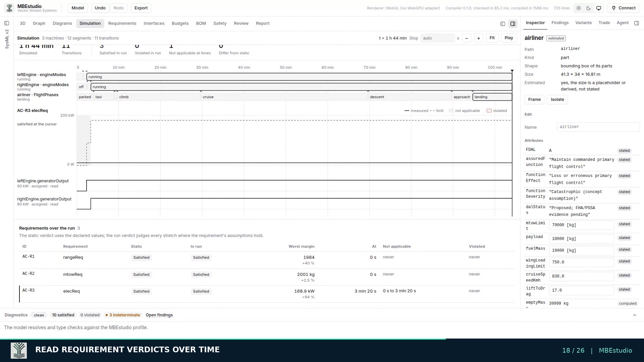Select the landing flight phase segment
The height and width of the screenshot is (362, 644).
tap(492, 97)
